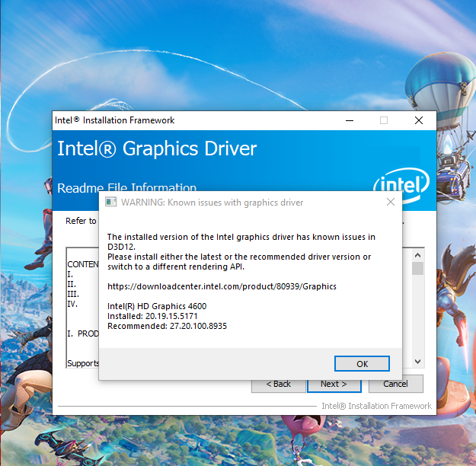Click the CONTENTS text in the readme box
This screenshot has height=466, width=476.
[x=83, y=264]
